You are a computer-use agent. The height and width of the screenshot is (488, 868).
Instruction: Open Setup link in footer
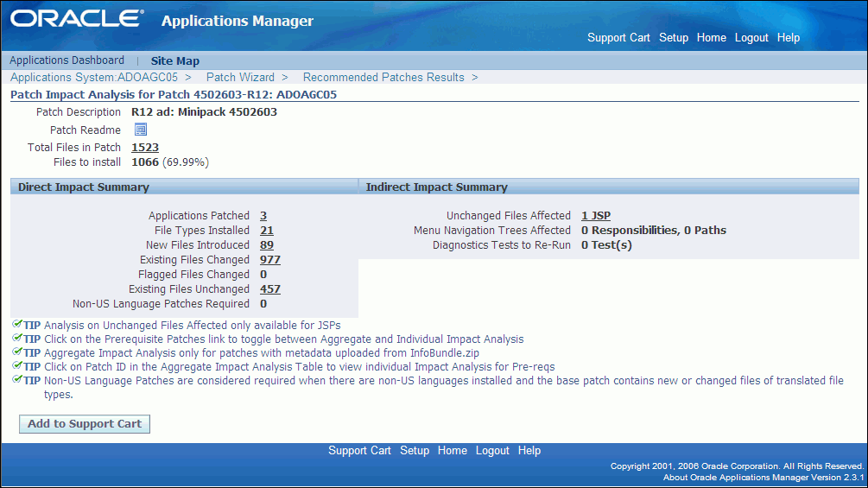pos(415,450)
